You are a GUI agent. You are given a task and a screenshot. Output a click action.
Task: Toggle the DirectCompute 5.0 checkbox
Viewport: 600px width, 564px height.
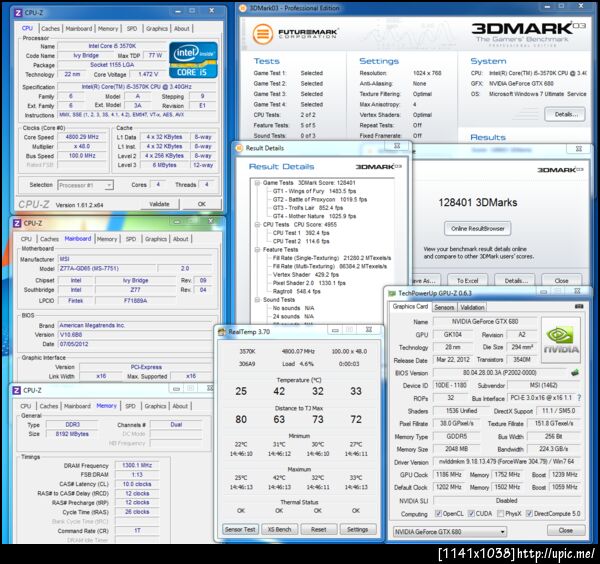pyautogui.click(x=529, y=513)
